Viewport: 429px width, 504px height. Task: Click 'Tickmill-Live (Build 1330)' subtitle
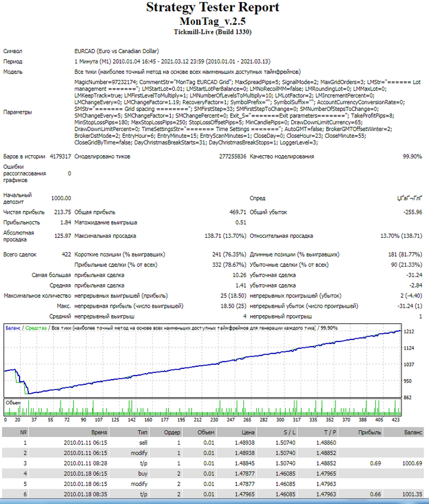pos(212,32)
